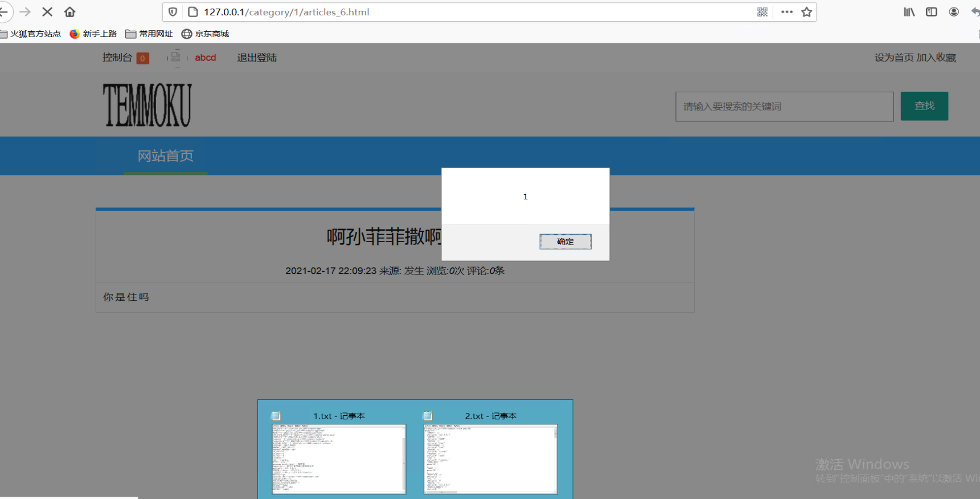Click the 设为首页 link

click(894, 58)
